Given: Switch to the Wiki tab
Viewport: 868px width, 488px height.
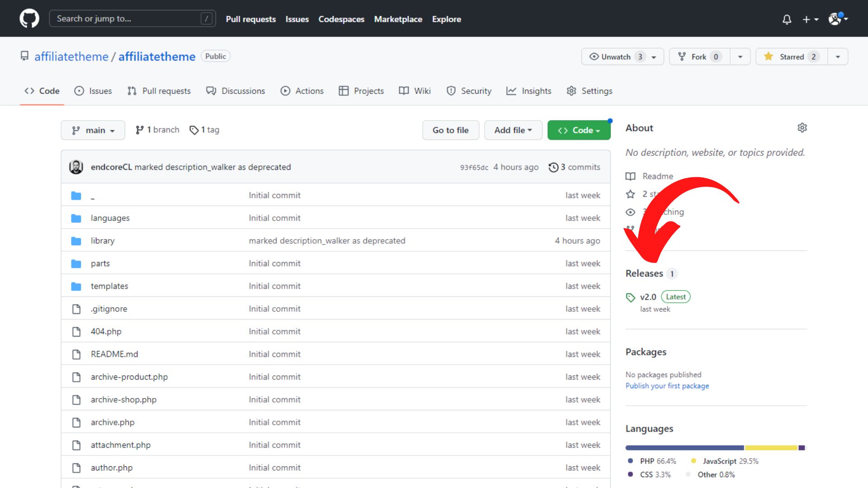Looking at the screenshot, I should pyautogui.click(x=415, y=91).
